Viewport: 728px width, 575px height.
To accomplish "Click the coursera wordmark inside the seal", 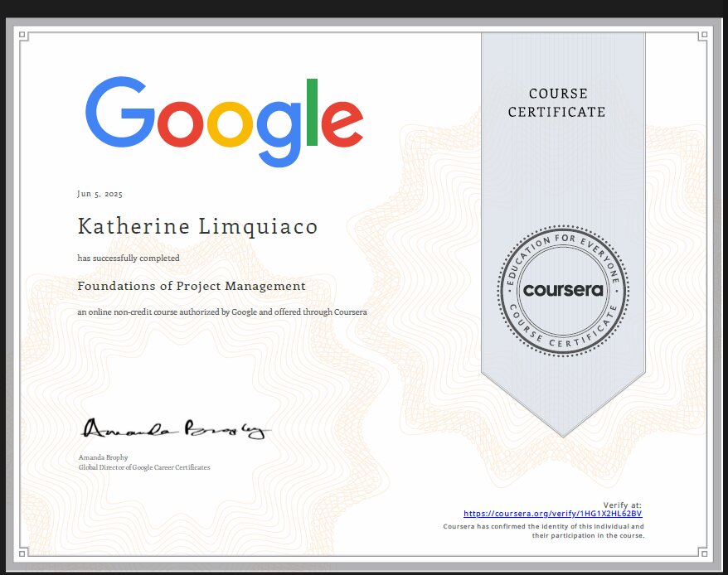I will pos(563,290).
